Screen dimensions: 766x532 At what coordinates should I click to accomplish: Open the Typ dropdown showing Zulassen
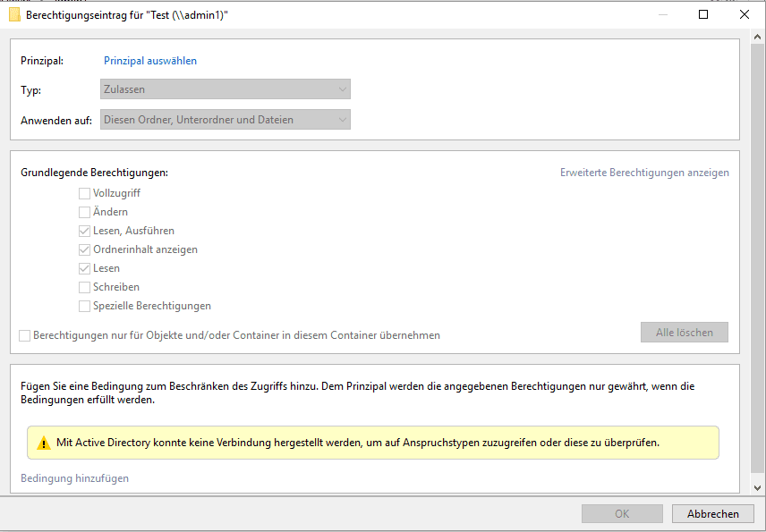tap(226, 89)
